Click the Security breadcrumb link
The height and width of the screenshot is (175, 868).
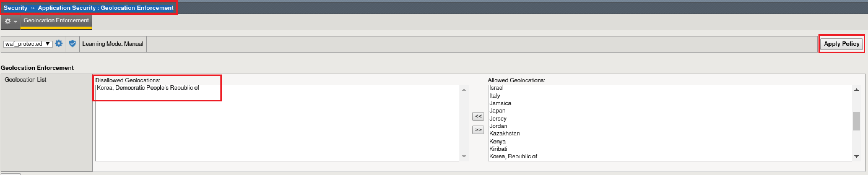tap(15, 8)
